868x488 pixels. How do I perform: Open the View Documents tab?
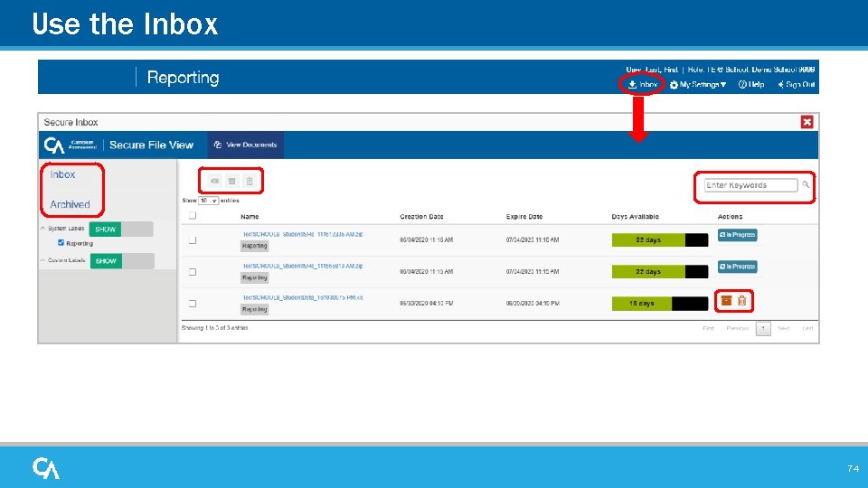tap(246, 145)
